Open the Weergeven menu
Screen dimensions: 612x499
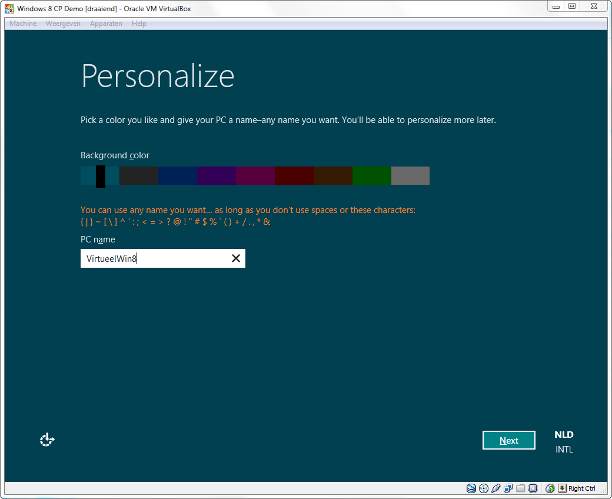(x=63, y=23)
